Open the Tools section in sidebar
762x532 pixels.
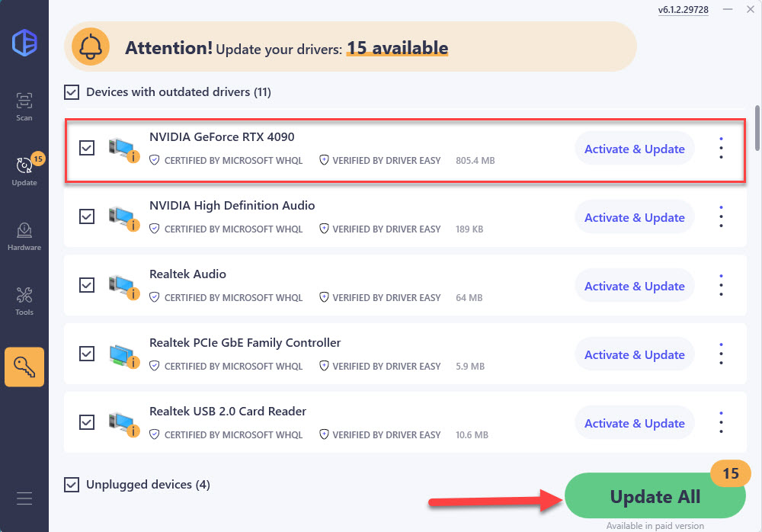click(x=24, y=300)
